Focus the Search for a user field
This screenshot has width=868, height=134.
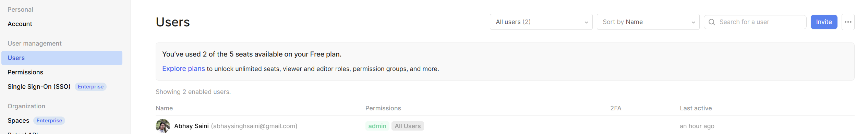coord(755,22)
